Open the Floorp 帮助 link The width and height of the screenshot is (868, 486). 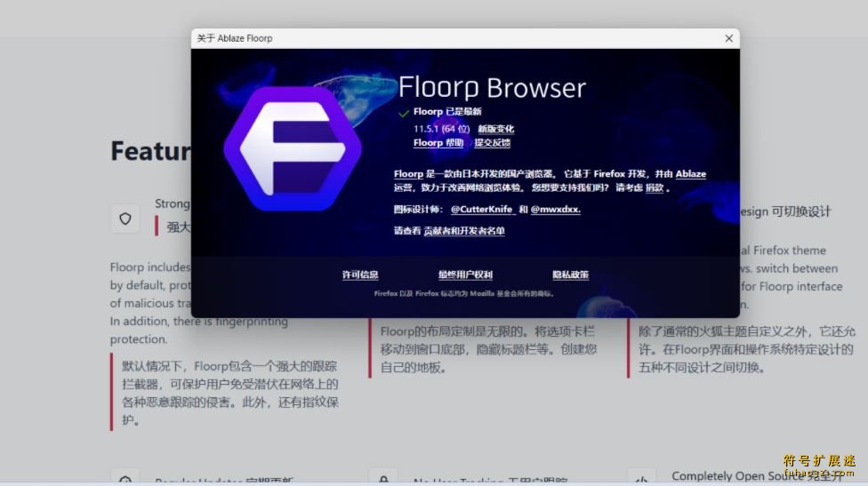(438, 143)
